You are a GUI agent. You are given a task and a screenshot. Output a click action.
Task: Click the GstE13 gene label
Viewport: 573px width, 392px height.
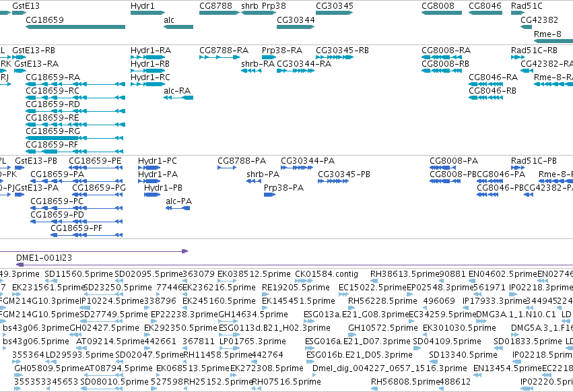pos(26,6)
